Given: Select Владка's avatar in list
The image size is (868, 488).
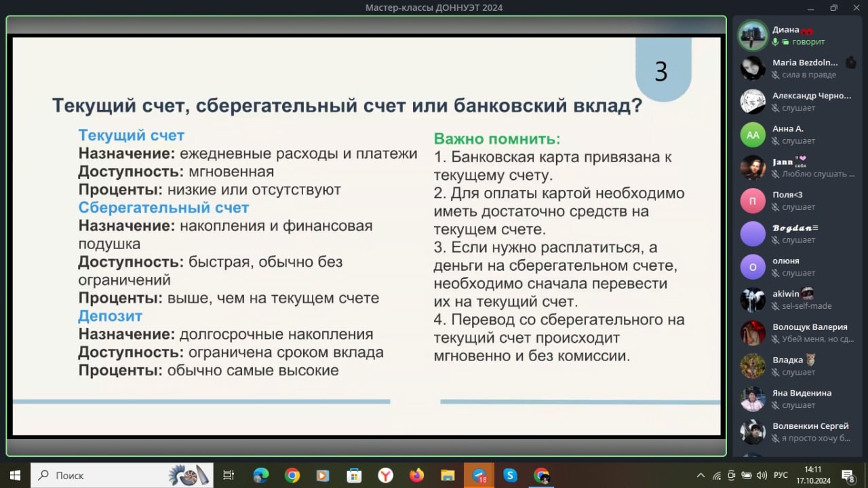Looking at the screenshot, I should click(x=753, y=366).
